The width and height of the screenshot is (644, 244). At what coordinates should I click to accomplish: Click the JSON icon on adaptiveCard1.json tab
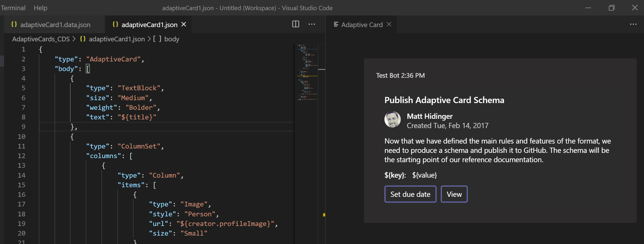tap(116, 24)
